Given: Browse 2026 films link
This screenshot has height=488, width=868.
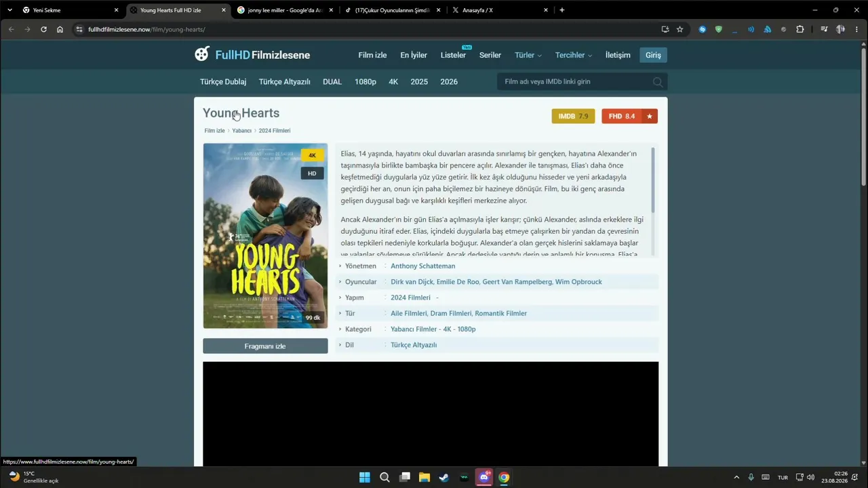Looking at the screenshot, I should (x=449, y=81).
